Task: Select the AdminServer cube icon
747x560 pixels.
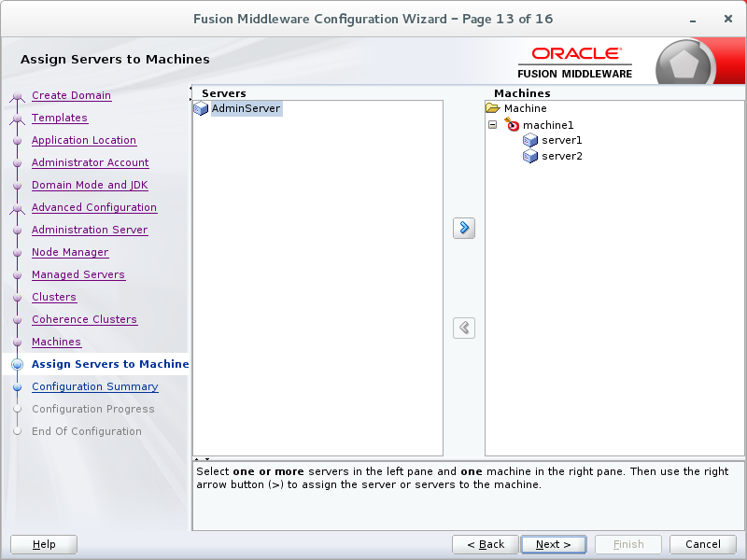Action: (x=201, y=108)
